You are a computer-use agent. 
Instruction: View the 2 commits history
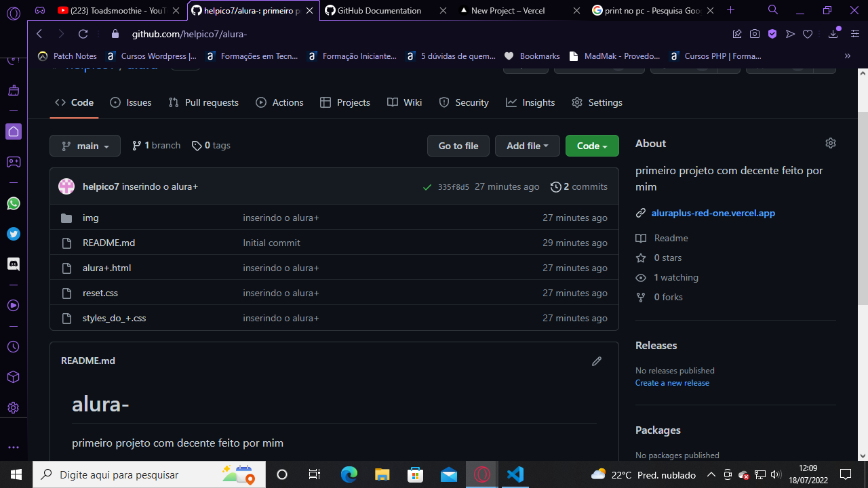pyautogui.click(x=579, y=186)
